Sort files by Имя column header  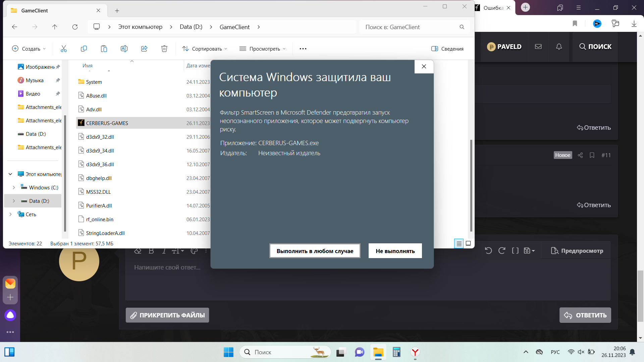click(x=88, y=66)
